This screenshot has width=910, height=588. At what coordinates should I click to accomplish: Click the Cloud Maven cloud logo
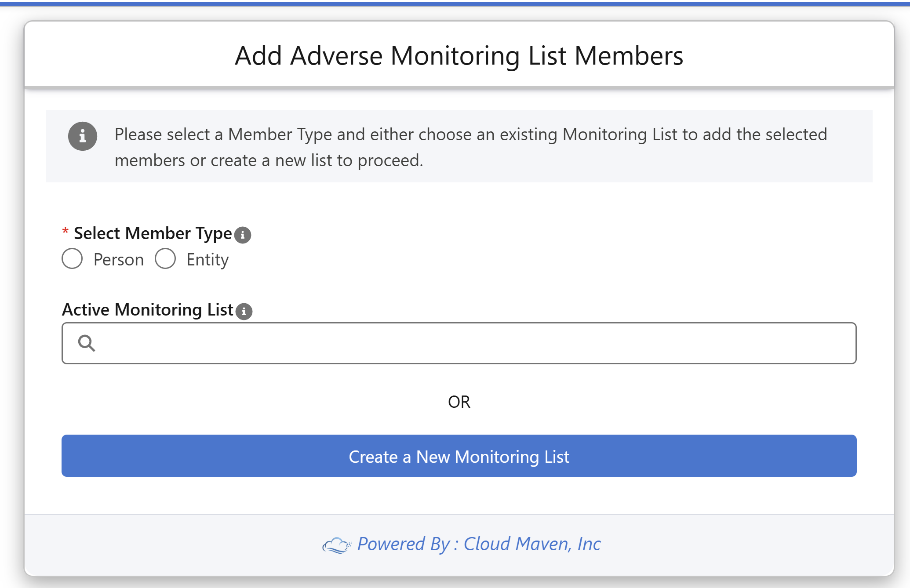pyautogui.click(x=337, y=545)
